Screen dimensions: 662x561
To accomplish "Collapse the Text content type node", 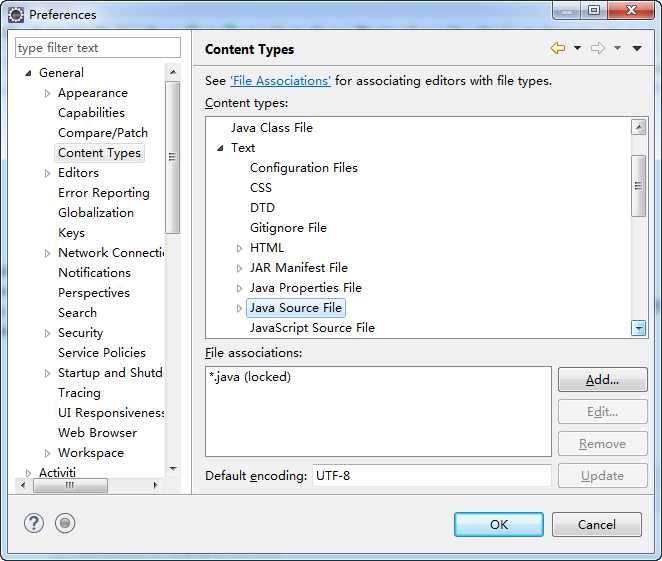I will click(220, 148).
